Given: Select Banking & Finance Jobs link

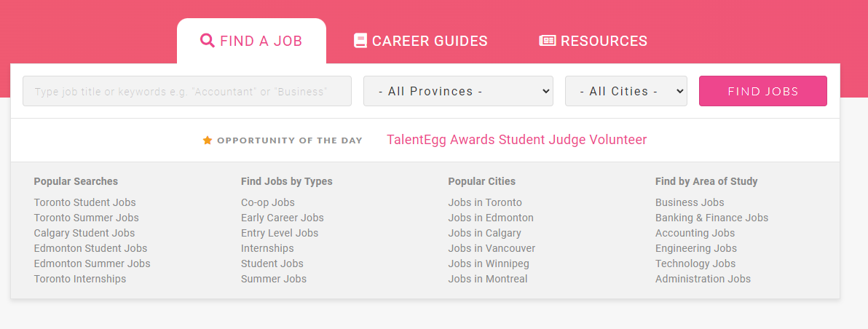Looking at the screenshot, I should pyautogui.click(x=711, y=218).
